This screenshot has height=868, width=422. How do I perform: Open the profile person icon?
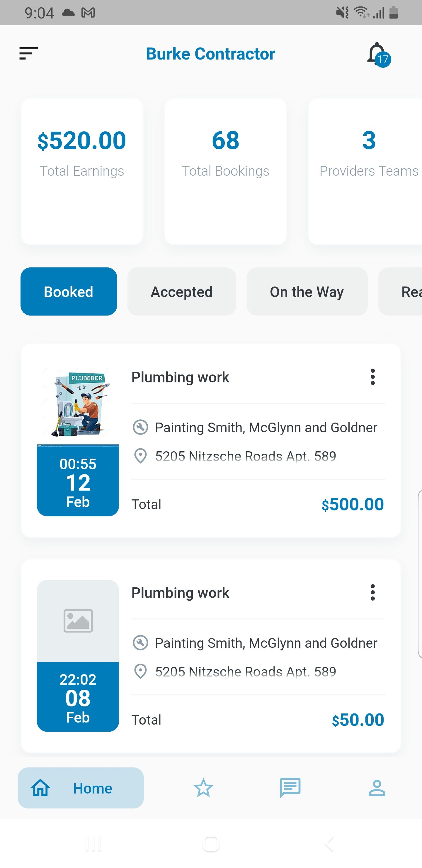pyautogui.click(x=377, y=788)
